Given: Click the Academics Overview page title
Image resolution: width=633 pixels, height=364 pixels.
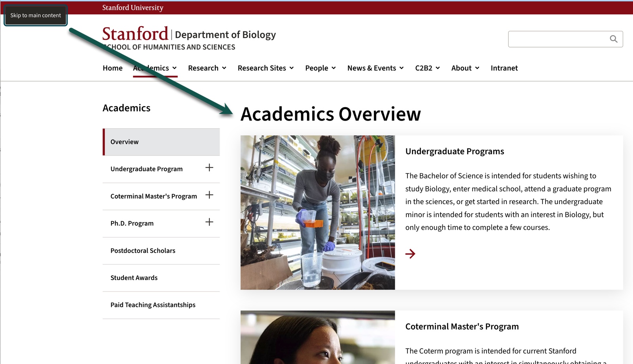Looking at the screenshot, I should click(331, 114).
